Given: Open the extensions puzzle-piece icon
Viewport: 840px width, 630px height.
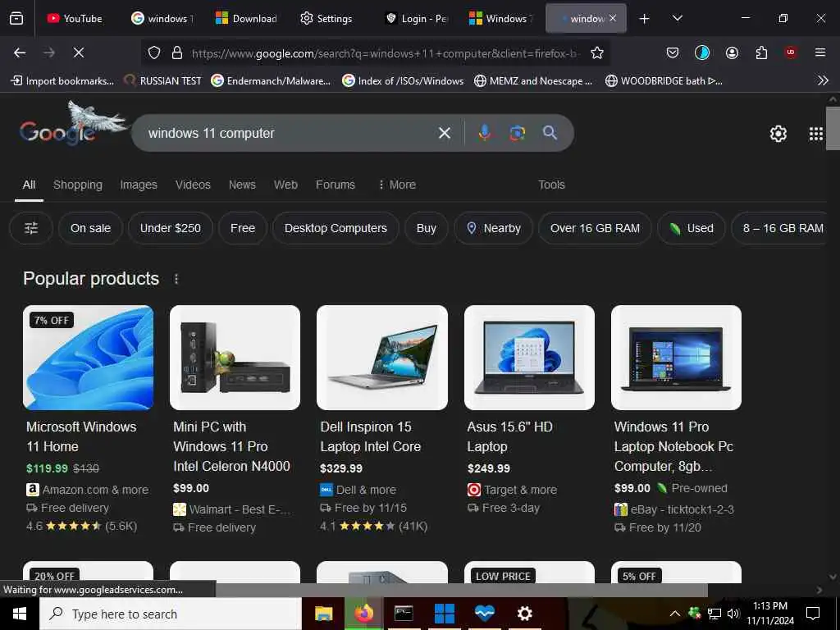Looking at the screenshot, I should coord(761,52).
